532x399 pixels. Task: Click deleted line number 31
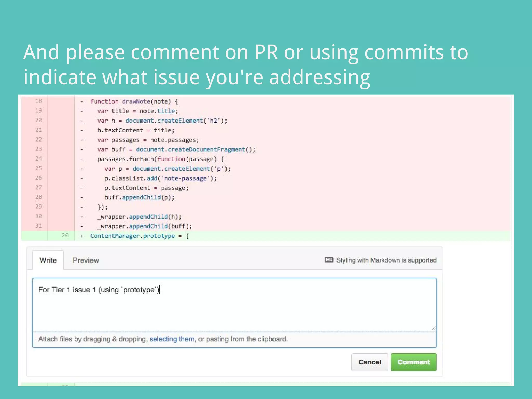pos(38,226)
